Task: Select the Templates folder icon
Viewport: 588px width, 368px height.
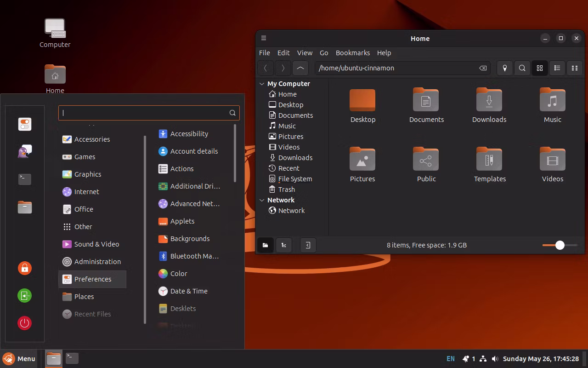Action: 489,159
